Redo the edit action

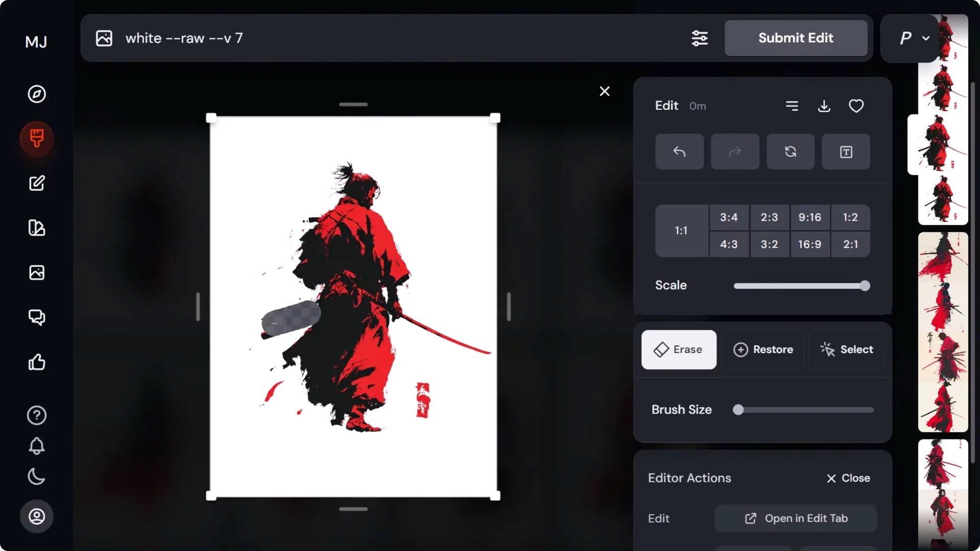(x=734, y=152)
